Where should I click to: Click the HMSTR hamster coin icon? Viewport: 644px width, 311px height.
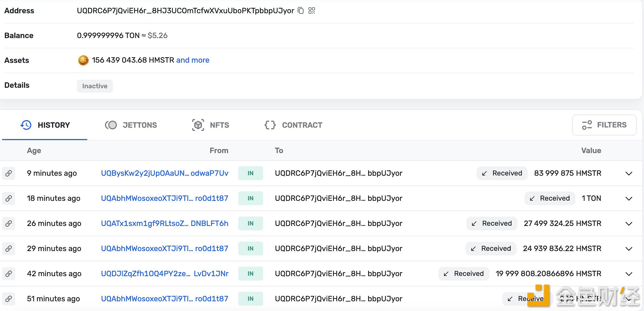[x=83, y=60]
